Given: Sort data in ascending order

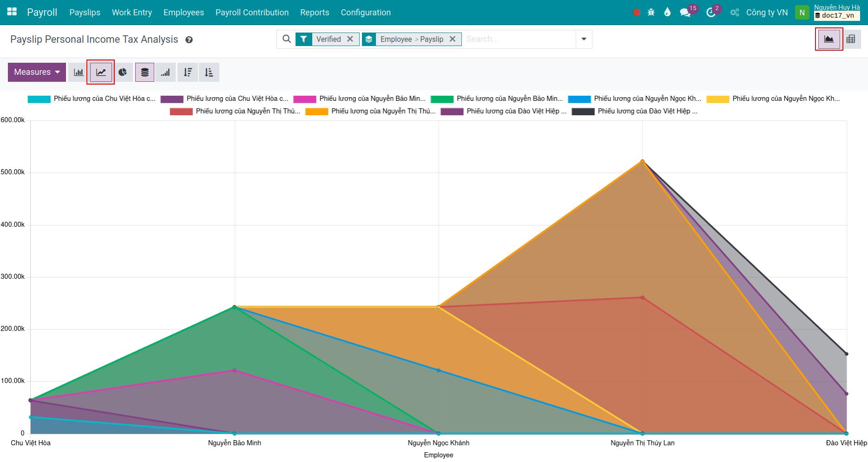Looking at the screenshot, I should [x=209, y=72].
